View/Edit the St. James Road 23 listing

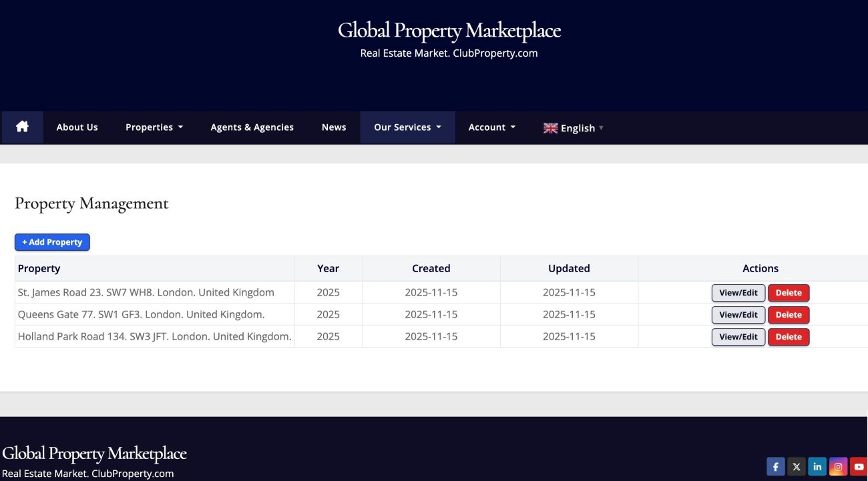pos(738,292)
